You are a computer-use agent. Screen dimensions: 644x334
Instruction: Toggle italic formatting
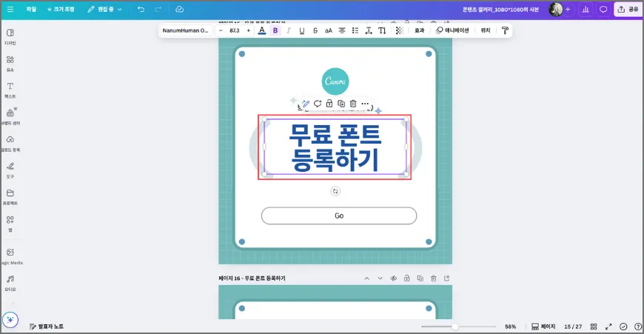(289, 30)
